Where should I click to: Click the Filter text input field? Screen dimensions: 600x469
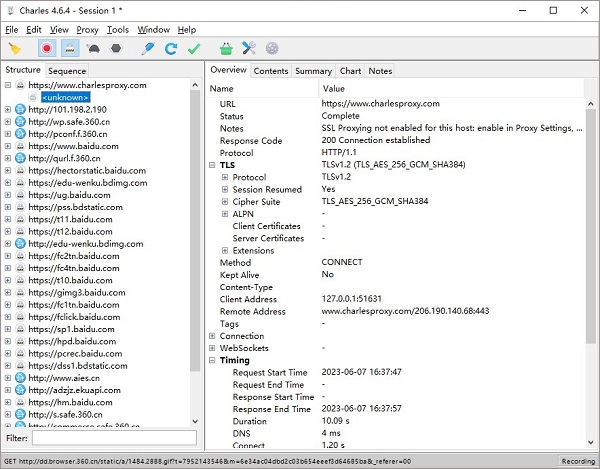113,438
